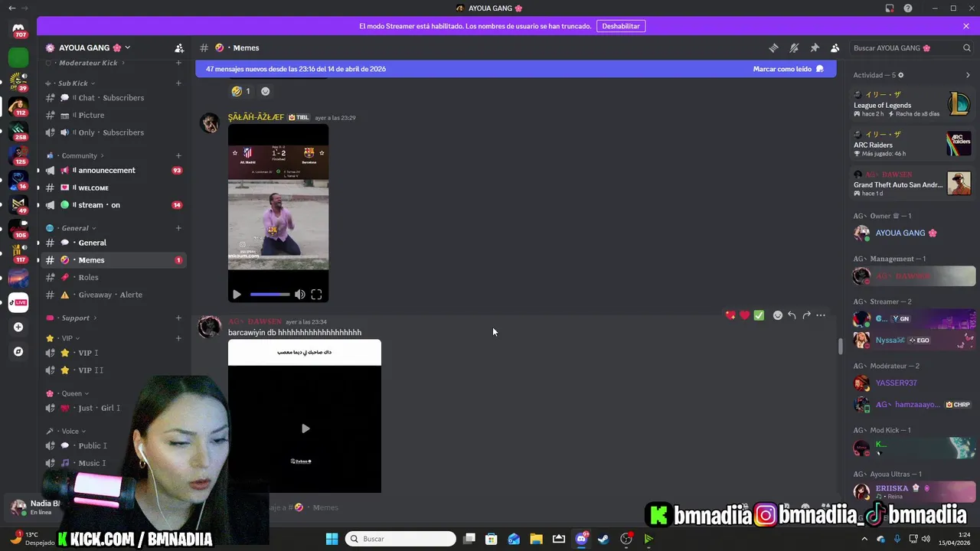Open more options three dots on message

821,315
